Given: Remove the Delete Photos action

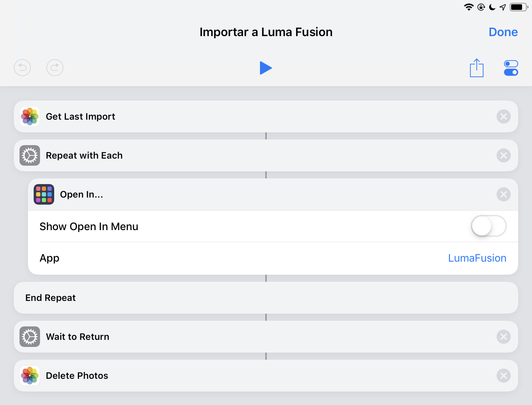Looking at the screenshot, I should tap(503, 376).
